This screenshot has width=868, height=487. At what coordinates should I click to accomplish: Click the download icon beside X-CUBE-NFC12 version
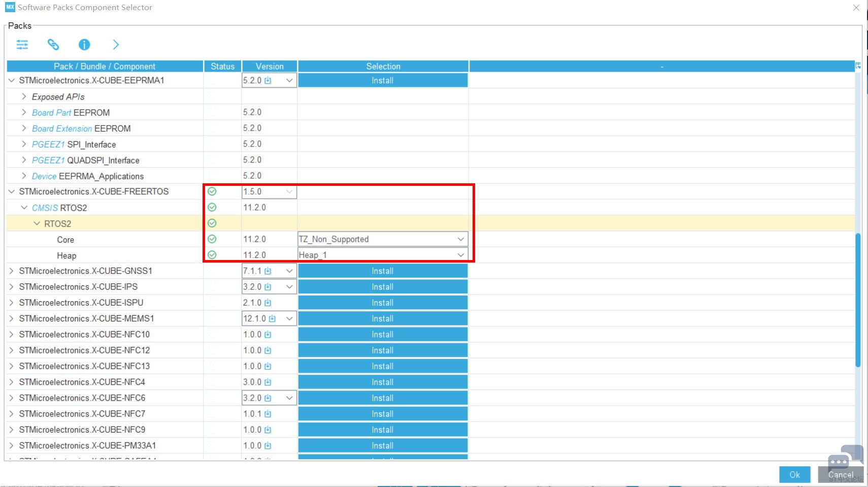point(268,350)
